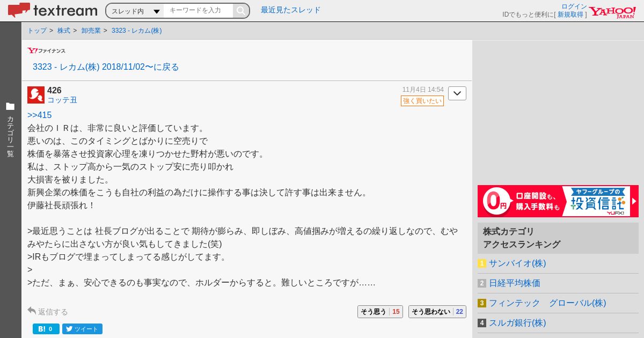Focus the キーワードを入力 search field
Screen dimensions: 644x338
click(199, 11)
